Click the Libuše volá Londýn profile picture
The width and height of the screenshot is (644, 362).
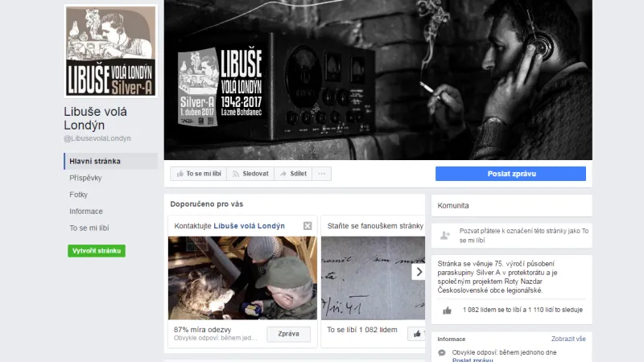pos(110,51)
